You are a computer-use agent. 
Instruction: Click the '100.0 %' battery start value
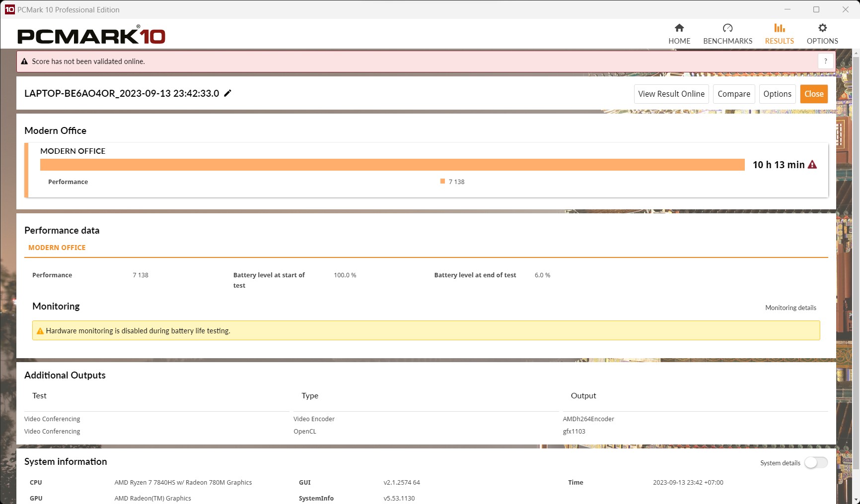pyautogui.click(x=345, y=275)
